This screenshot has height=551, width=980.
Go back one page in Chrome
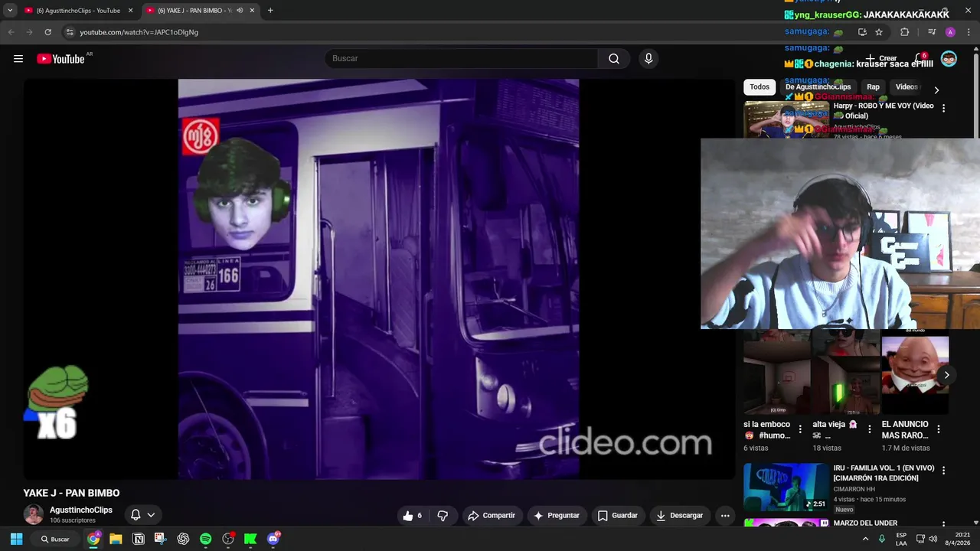(x=11, y=32)
